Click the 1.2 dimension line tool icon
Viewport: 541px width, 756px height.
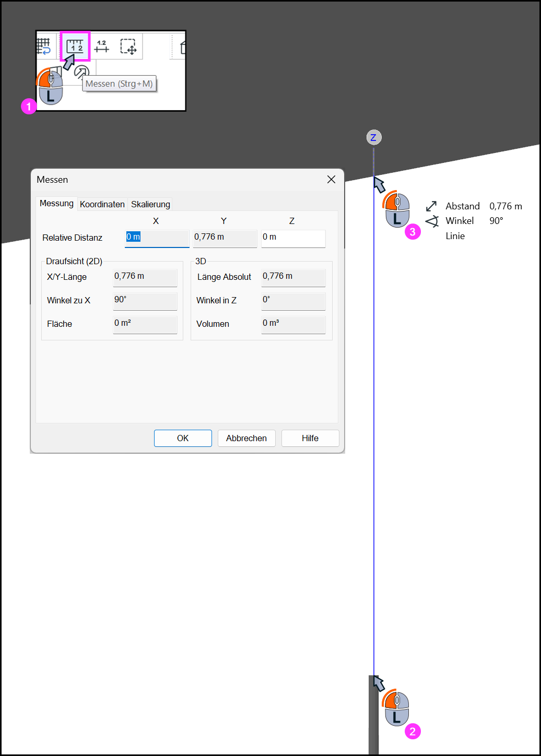click(x=101, y=46)
